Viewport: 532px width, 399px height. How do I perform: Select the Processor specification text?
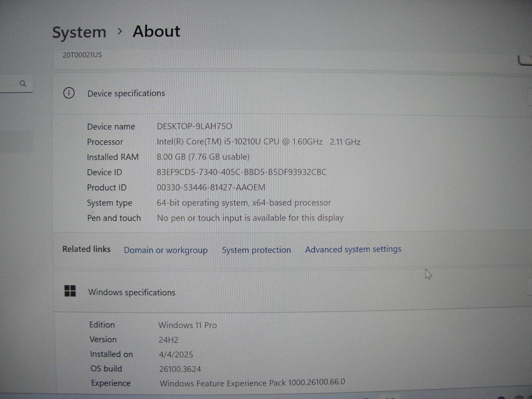[x=259, y=142]
